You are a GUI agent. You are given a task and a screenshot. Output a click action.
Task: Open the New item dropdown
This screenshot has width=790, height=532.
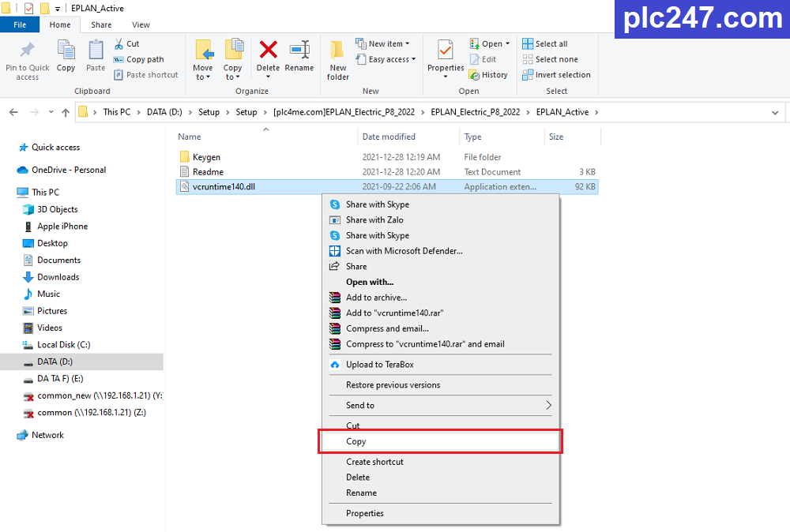click(382, 43)
